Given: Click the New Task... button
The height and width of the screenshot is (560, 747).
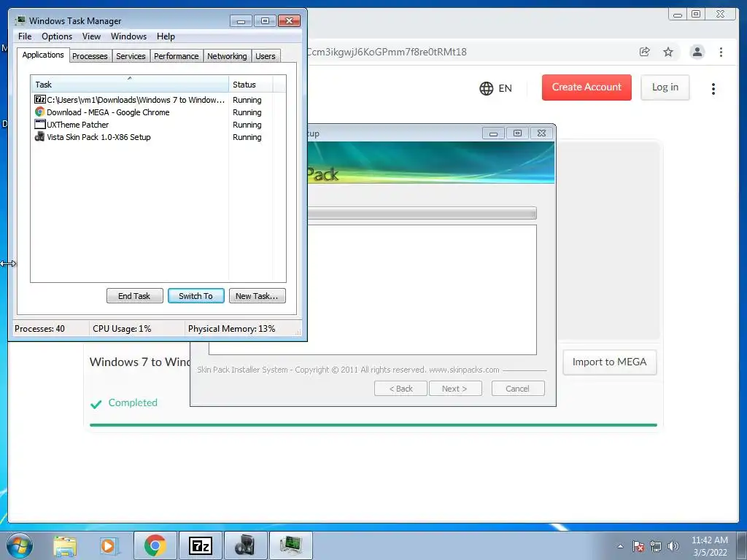Looking at the screenshot, I should coord(258,296).
